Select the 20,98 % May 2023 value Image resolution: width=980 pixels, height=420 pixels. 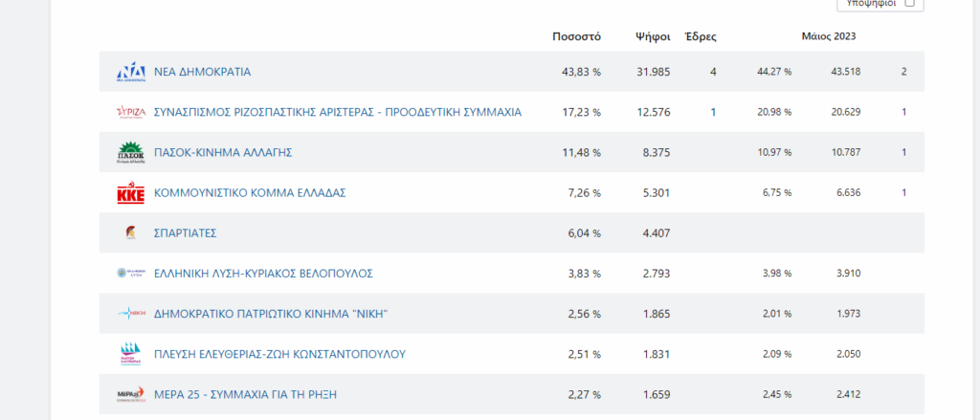tap(774, 113)
